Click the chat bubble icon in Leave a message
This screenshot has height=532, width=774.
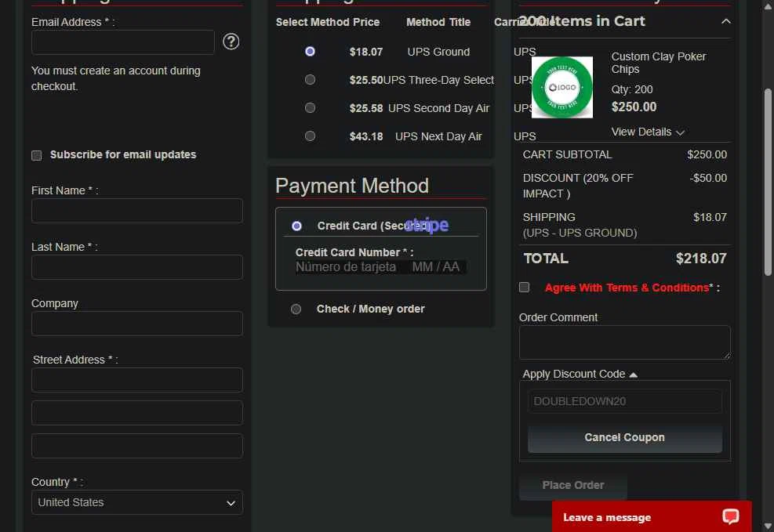pos(730,516)
